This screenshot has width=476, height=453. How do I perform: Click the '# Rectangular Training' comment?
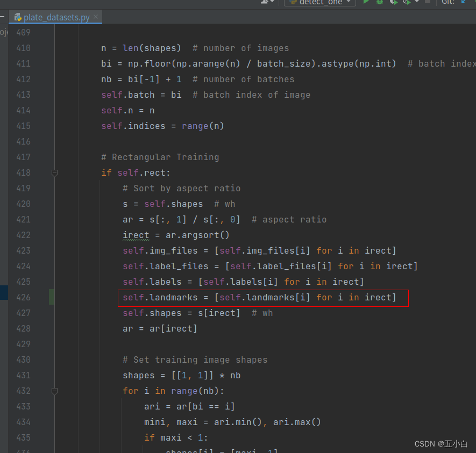click(160, 157)
